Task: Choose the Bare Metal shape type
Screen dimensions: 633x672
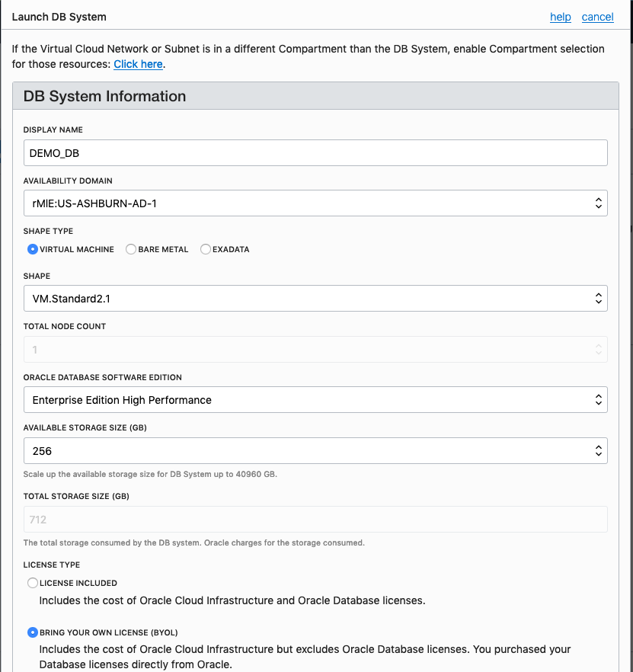Action: [x=131, y=249]
